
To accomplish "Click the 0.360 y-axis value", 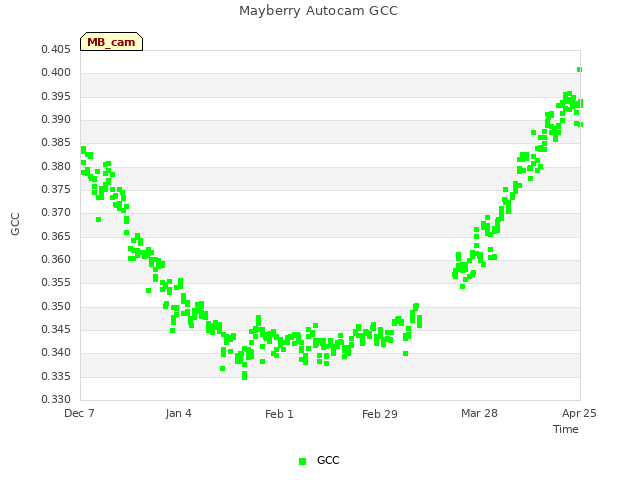I will click(56, 260).
